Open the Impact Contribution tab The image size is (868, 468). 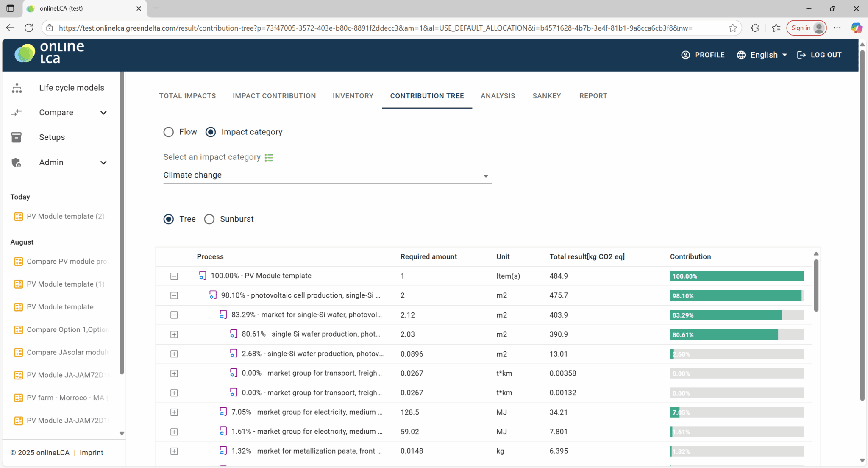274,96
